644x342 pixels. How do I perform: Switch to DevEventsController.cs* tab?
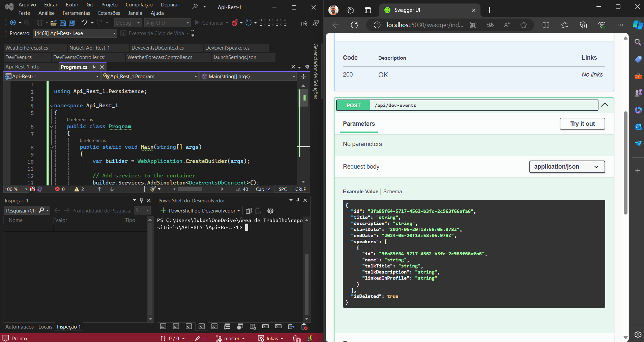(80, 57)
